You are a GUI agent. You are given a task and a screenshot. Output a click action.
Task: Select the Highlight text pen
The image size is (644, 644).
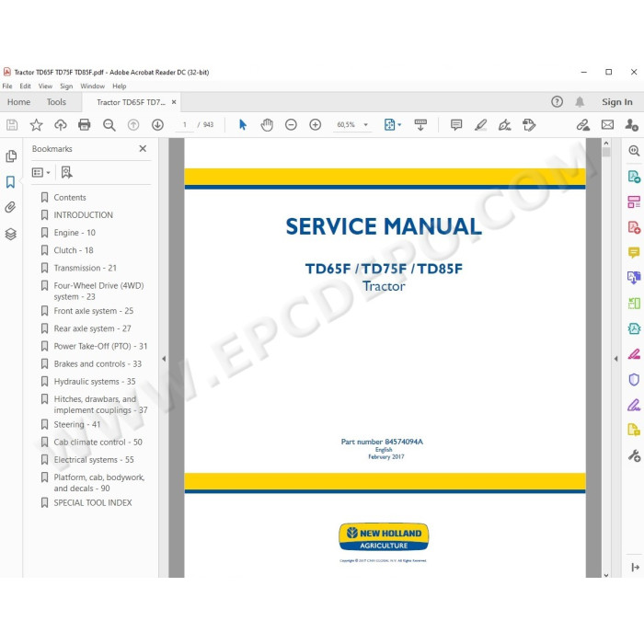pos(480,125)
